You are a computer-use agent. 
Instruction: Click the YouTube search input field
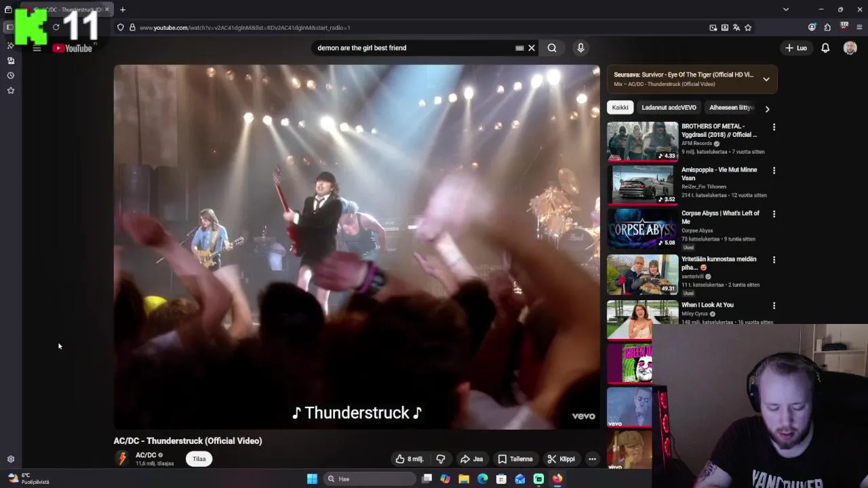coord(414,48)
